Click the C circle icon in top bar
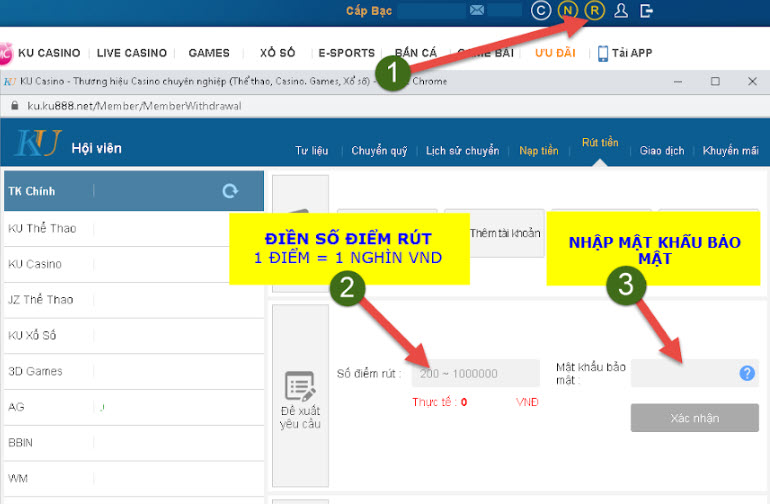 tap(541, 10)
